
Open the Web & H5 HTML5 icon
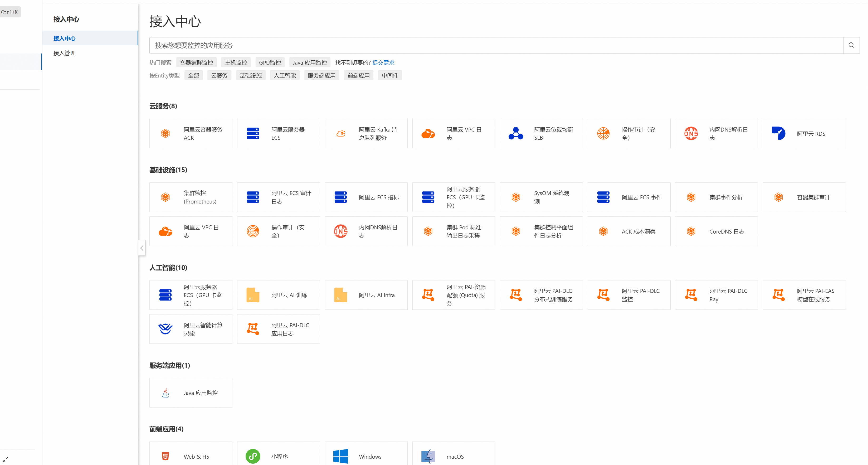(165, 456)
